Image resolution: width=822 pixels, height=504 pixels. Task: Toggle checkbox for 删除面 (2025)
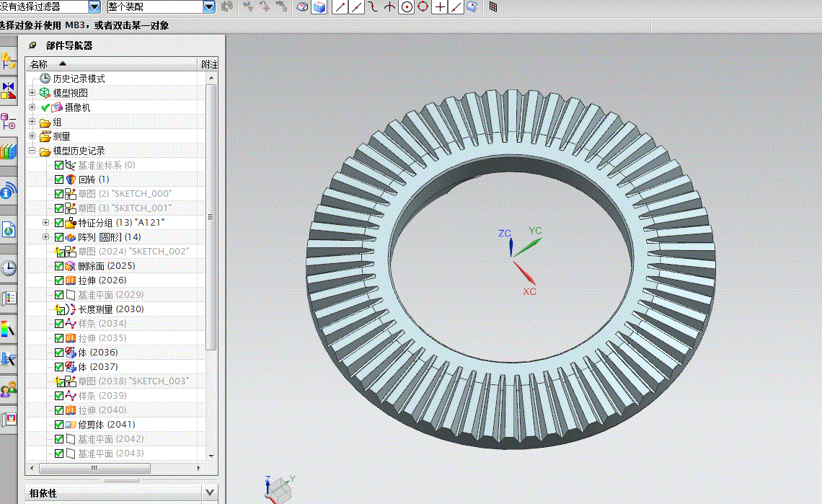pyautogui.click(x=59, y=266)
